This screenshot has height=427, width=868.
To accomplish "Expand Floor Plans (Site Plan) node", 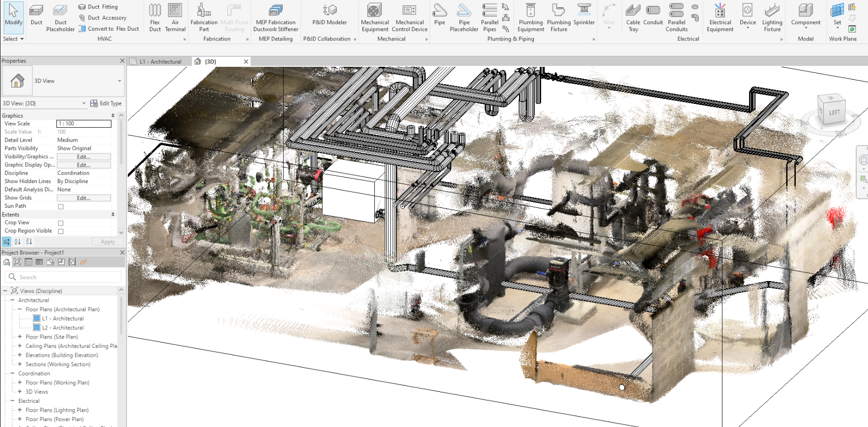I will coord(20,336).
